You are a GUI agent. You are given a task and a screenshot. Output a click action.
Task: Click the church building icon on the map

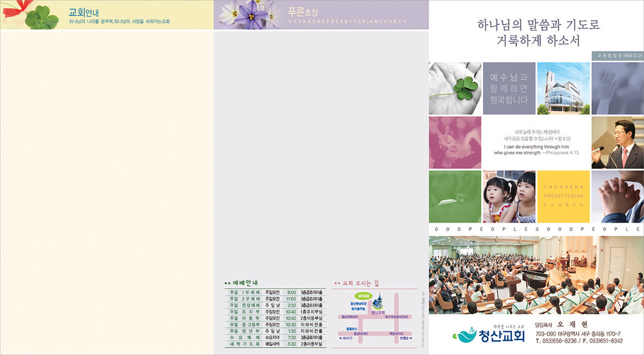point(378,300)
